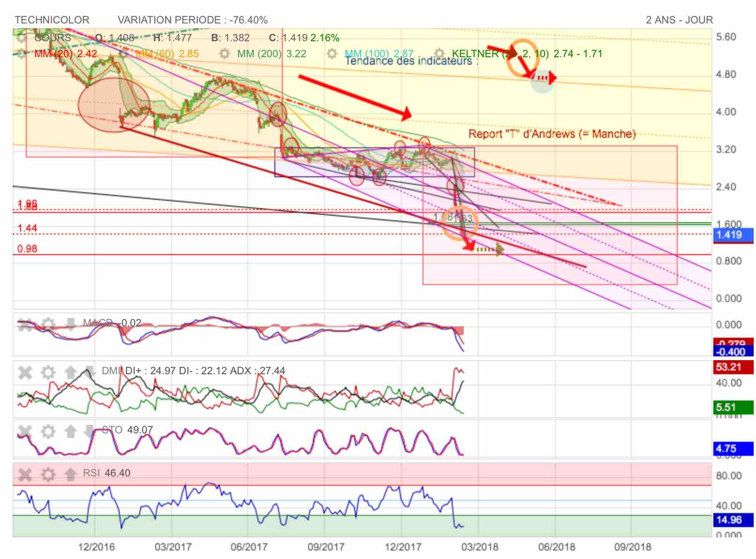The width and height of the screenshot is (756, 559).
Task: Remove the STO indicator with its X icon
Action: (x=25, y=431)
